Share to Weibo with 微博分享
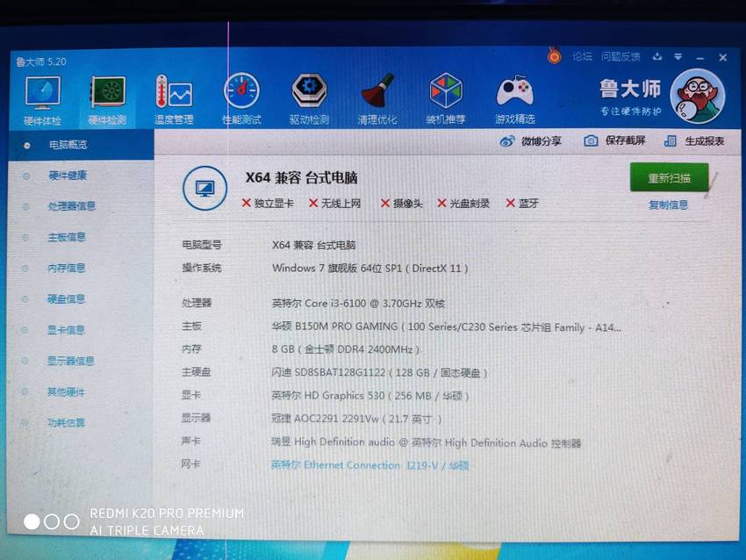This screenshot has width=746, height=560. click(x=530, y=140)
